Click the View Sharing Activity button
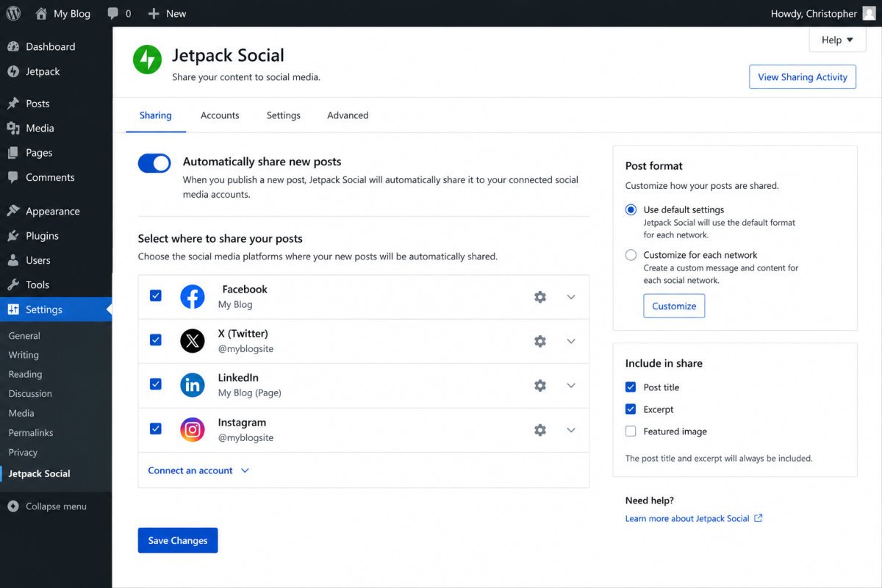Screen dimensions: 882x588 [x=803, y=76]
